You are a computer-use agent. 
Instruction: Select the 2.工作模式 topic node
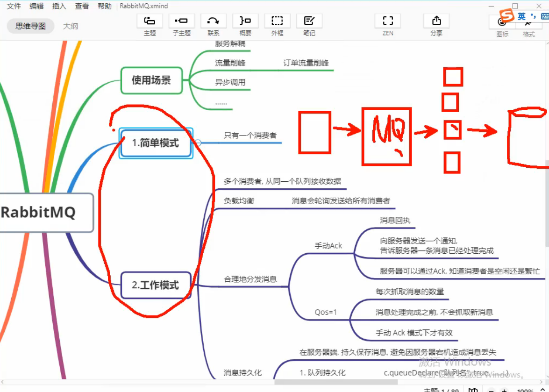click(156, 285)
